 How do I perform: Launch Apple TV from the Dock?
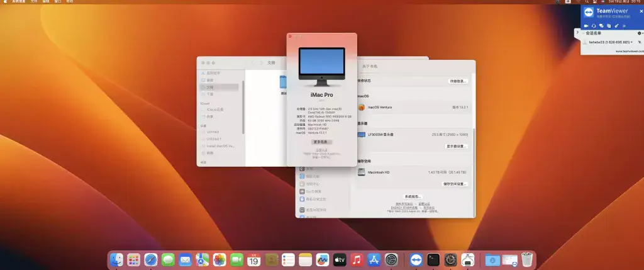(x=340, y=259)
